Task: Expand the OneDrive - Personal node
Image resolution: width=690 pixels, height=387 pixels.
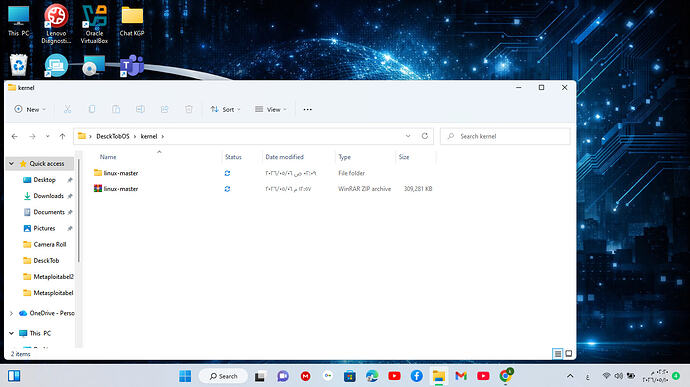Action: (x=11, y=313)
